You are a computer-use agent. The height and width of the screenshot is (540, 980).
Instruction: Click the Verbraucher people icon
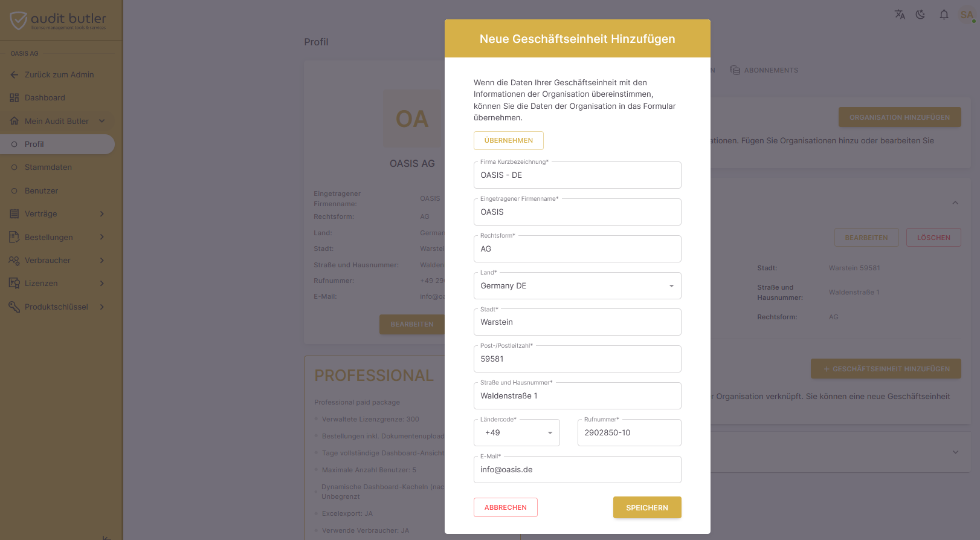pos(15,261)
